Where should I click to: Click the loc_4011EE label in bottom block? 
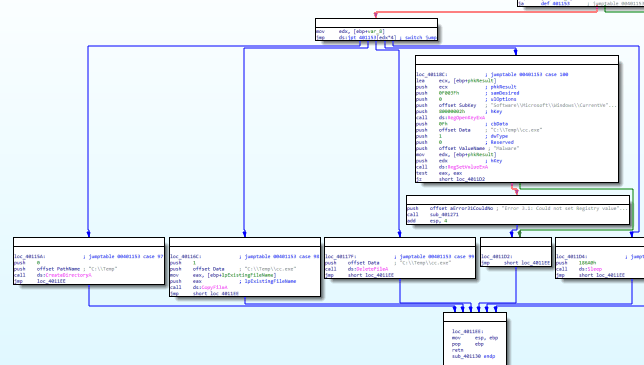pos(468,331)
